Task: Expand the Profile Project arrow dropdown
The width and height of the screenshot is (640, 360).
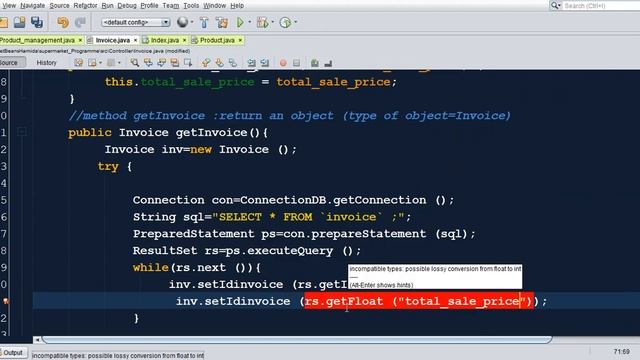Action: tap(296, 22)
